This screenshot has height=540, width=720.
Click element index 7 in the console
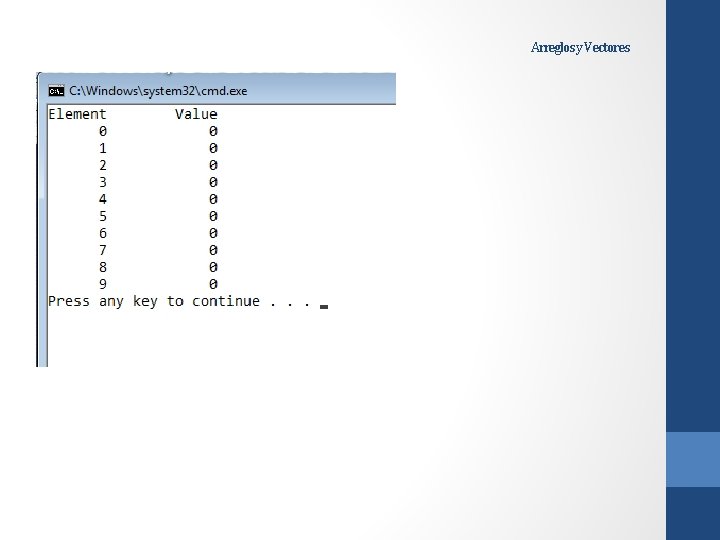pos(103,250)
